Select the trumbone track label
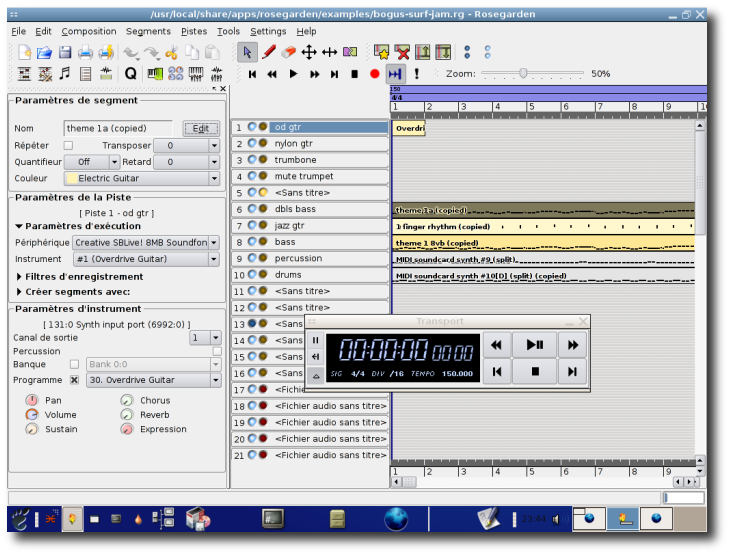Viewport: 730px width, 555px height. [x=295, y=160]
